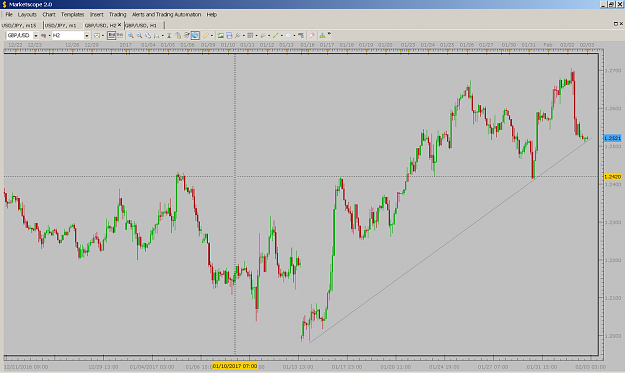Click the grey icon left of the green line
Screen dimensions: 625x373
(263, 35)
